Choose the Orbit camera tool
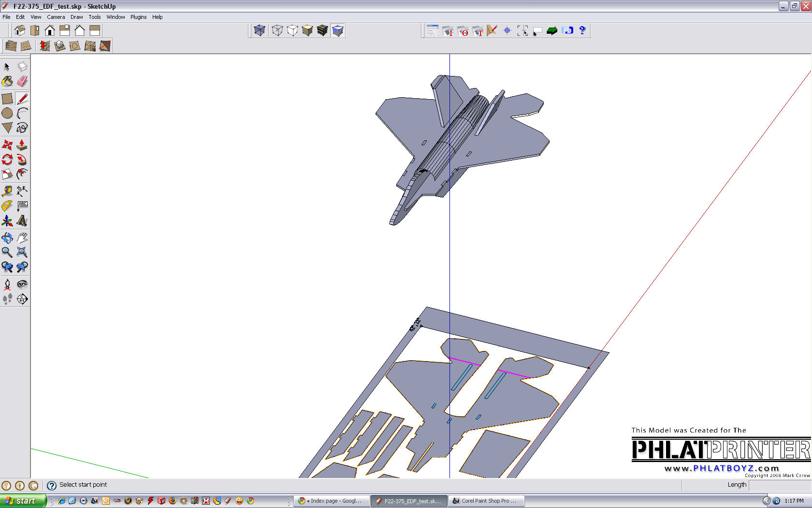Viewport: 812px width, 508px height. [7, 238]
